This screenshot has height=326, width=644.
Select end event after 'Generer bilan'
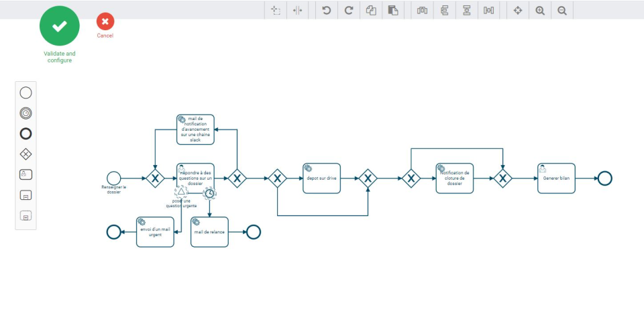pos(604,178)
